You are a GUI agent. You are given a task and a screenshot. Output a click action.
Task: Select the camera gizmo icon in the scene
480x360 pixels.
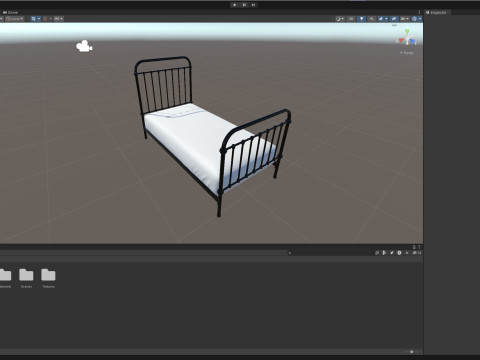coord(84,46)
